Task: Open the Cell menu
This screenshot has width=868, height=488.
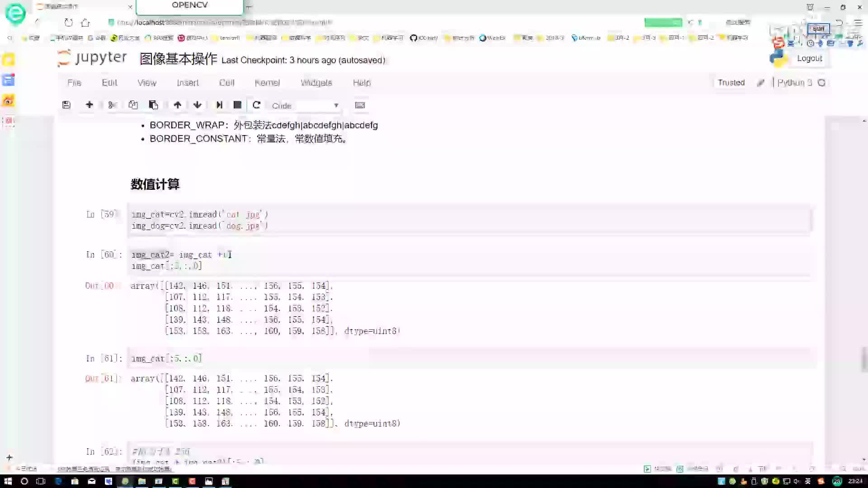Action: click(x=227, y=83)
